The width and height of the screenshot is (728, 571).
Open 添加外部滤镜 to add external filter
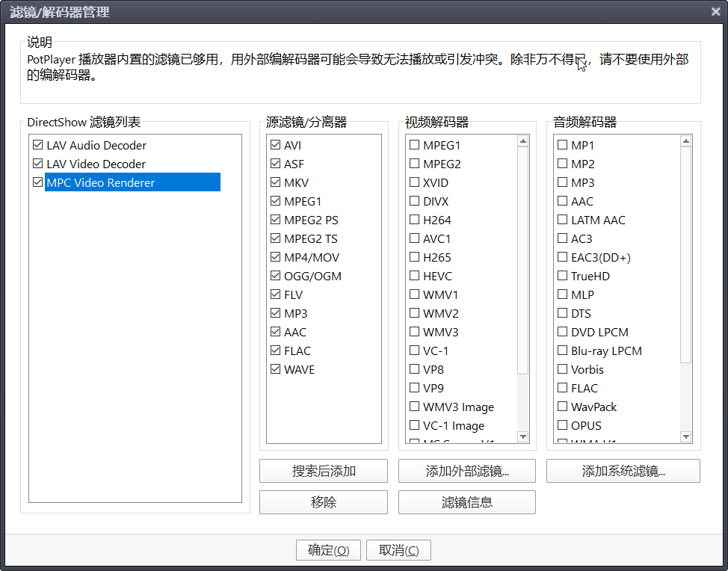(x=467, y=471)
